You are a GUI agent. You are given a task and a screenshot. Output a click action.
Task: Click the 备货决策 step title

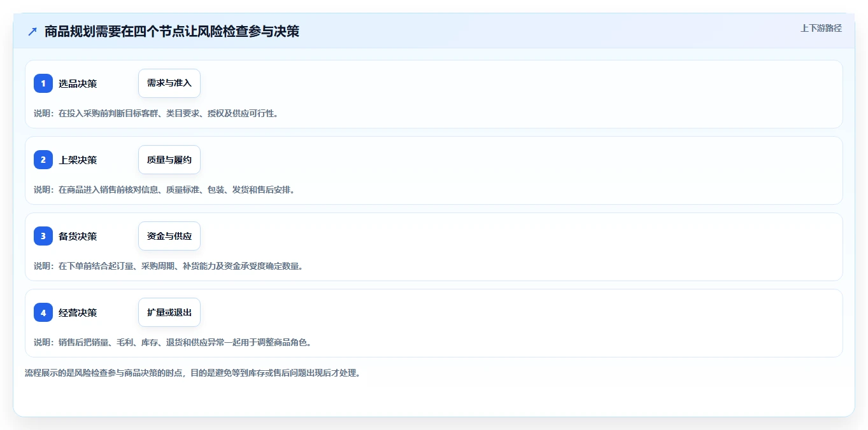78,236
